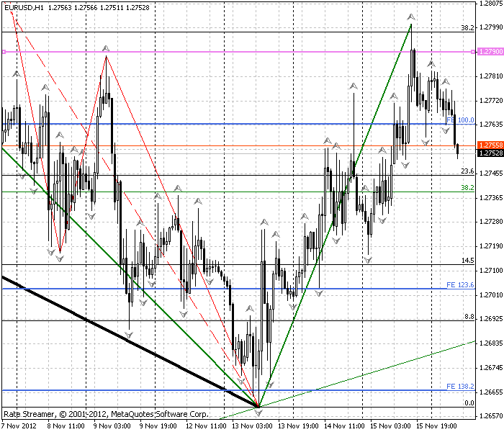
Task: Select the FE 138.2 Fibonacci expansion label
Action: pyautogui.click(x=460, y=387)
